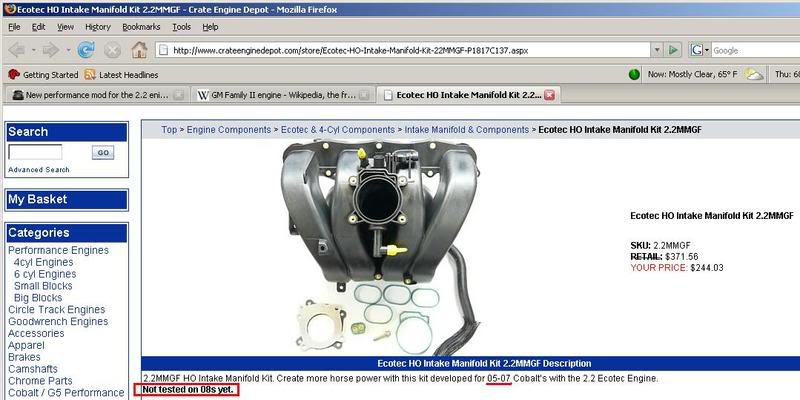800x400 pixels.
Task: Go to Home page icon
Action: [139, 50]
